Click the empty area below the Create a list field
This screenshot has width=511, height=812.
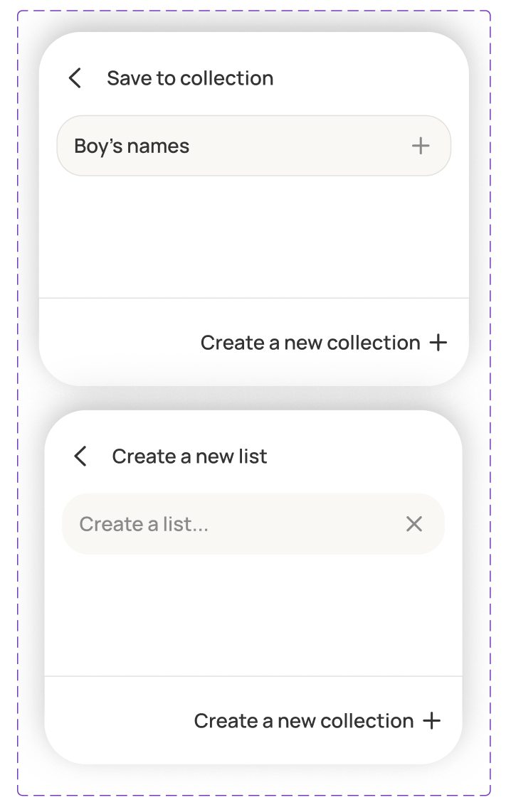253,615
